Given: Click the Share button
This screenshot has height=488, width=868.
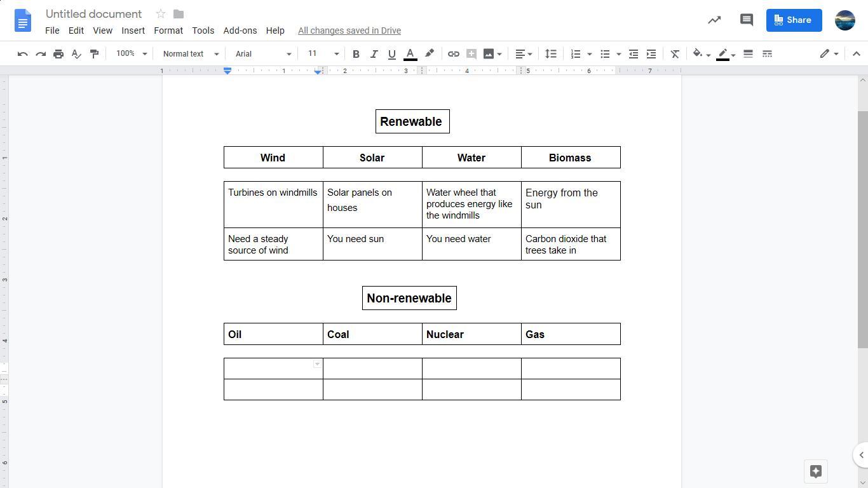Looking at the screenshot, I should (794, 20).
